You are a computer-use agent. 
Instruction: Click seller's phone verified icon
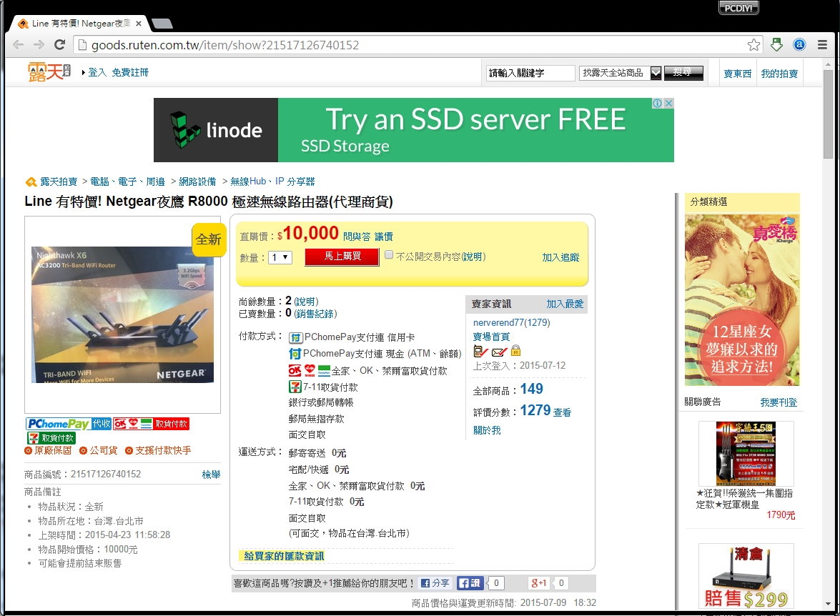click(480, 352)
